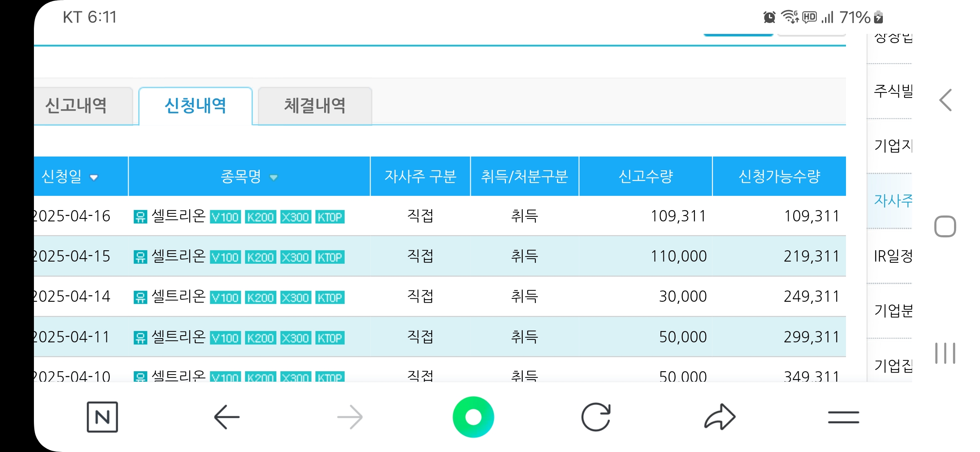Tap the green Naver home circle button
This screenshot has width=980, height=452.
(473, 416)
